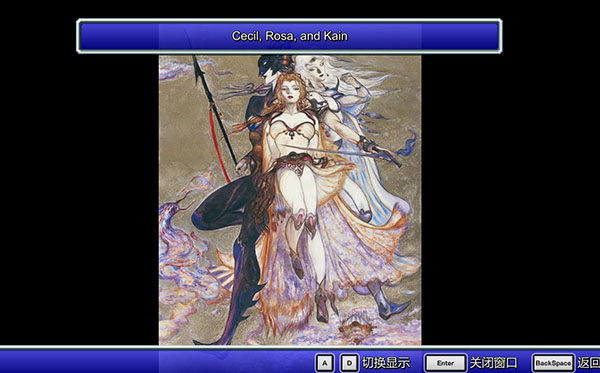600x373 pixels.
Task: Click the 返回 return label
Action: coord(589,363)
